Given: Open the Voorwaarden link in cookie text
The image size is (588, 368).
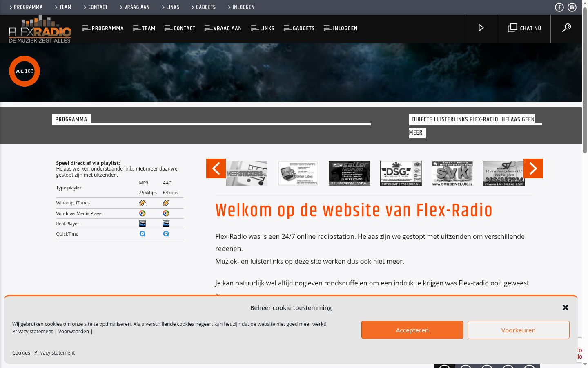Looking at the screenshot, I should [73, 332].
